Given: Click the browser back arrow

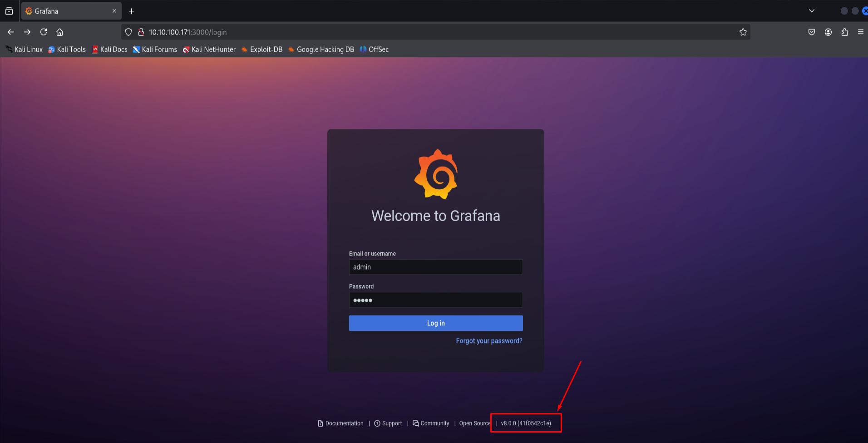Looking at the screenshot, I should tap(11, 32).
